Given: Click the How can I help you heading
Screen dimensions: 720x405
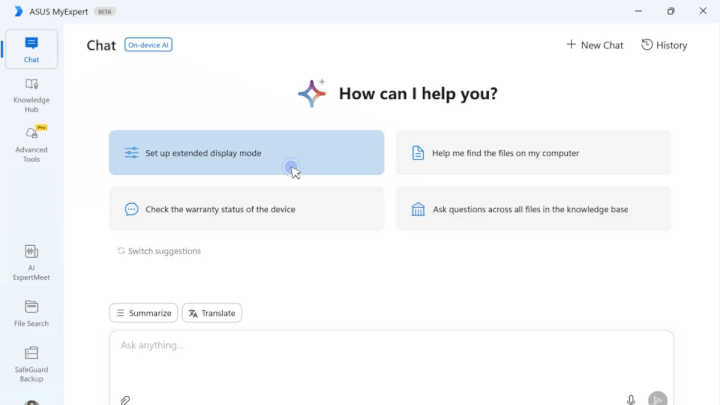Looking at the screenshot, I should [x=418, y=93].
